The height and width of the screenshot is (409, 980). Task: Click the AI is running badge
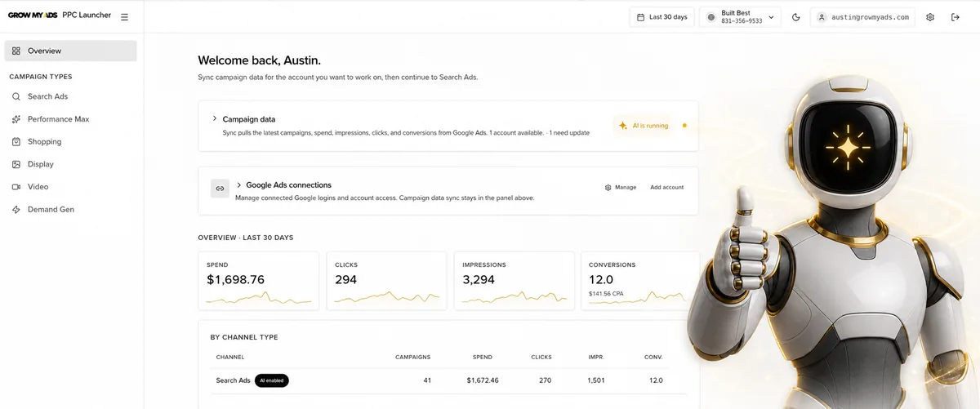[651, 126]
